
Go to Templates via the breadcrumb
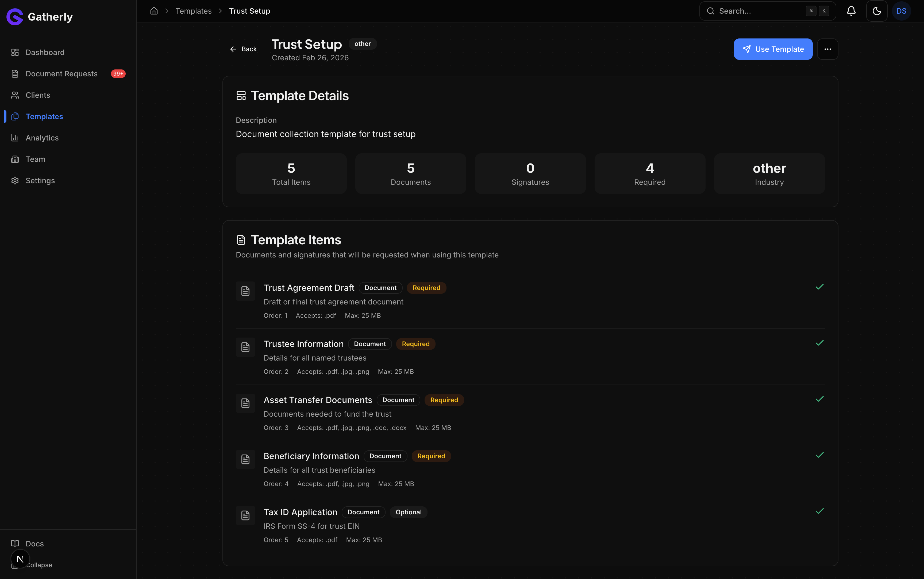[194, 11]
